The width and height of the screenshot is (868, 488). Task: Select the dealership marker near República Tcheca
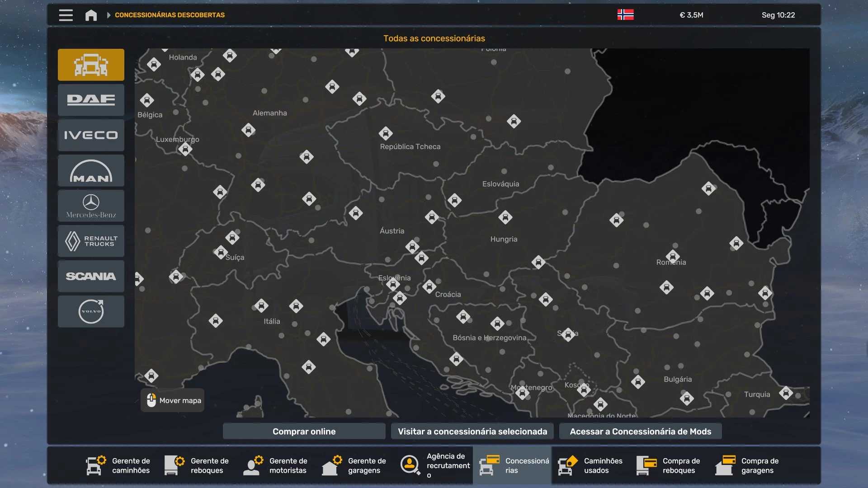(x=386, y=133)
